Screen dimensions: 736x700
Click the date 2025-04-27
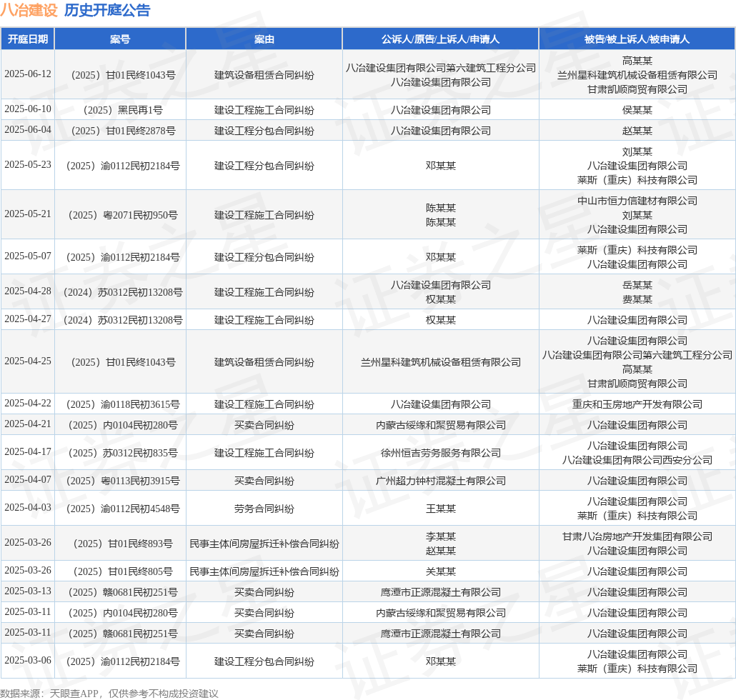[28, 319]
